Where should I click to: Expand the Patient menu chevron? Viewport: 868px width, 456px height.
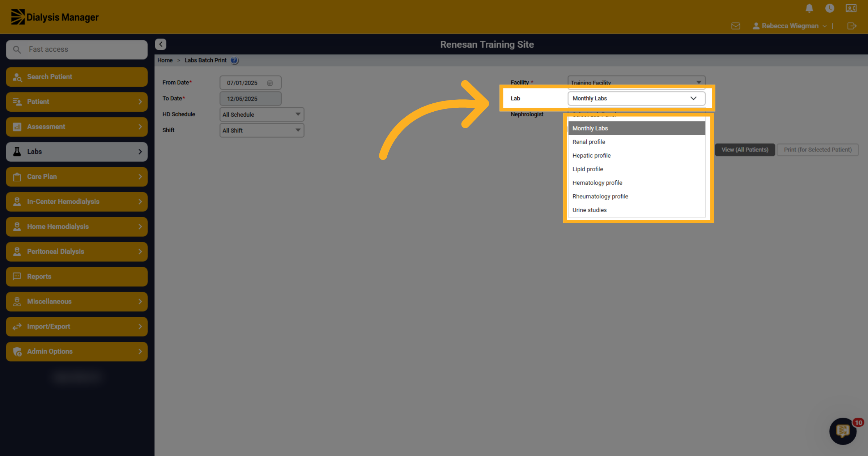click(140, 102)
